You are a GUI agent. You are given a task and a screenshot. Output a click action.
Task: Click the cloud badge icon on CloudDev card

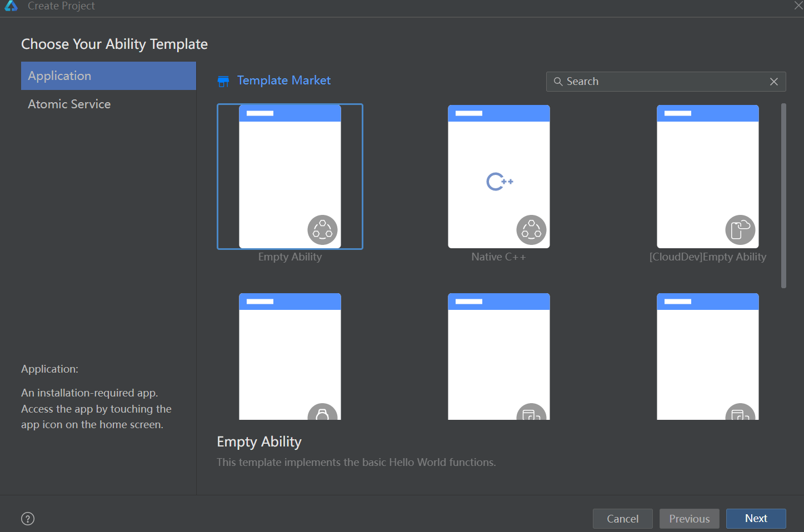740,230
